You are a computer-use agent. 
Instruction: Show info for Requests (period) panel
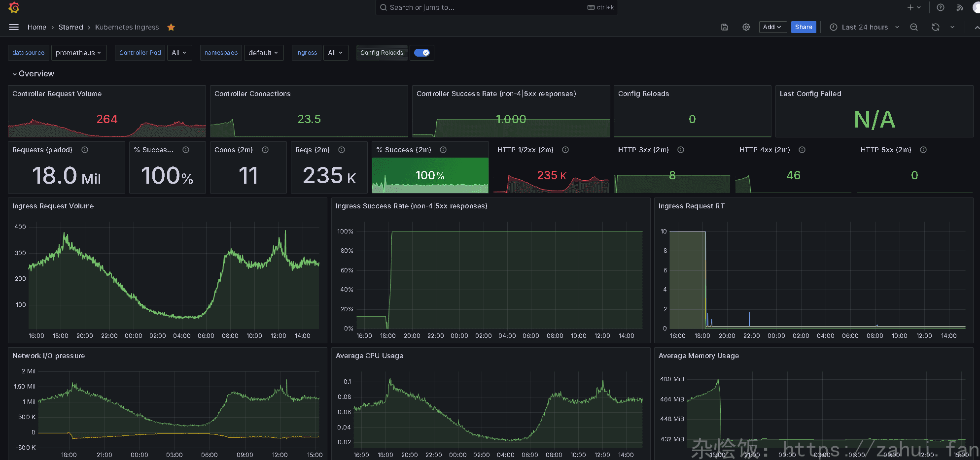point(85,150)
